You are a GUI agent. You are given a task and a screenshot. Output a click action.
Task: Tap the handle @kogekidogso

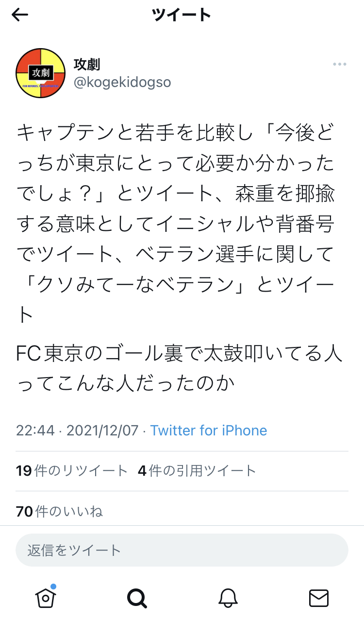tap(122, 82)
